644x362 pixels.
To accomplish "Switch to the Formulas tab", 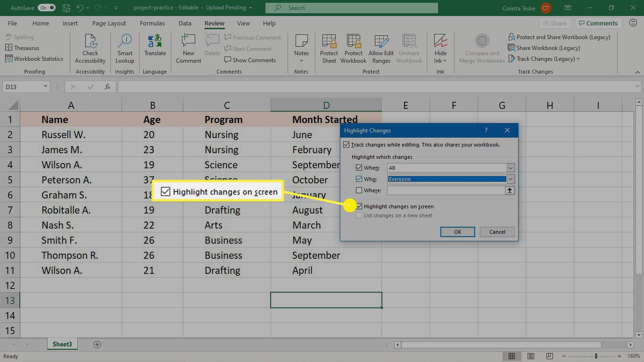I will (152, 23).
